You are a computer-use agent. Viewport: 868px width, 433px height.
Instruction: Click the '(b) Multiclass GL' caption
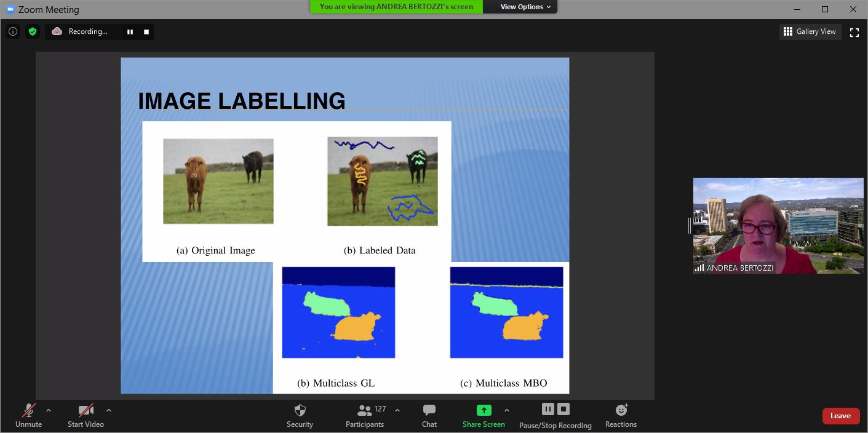point(336,383)
